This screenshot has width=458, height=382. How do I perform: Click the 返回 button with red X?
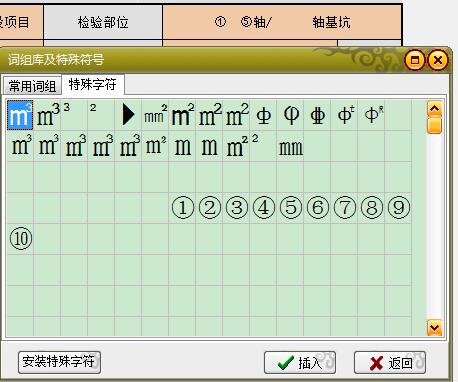click(390, 362)
